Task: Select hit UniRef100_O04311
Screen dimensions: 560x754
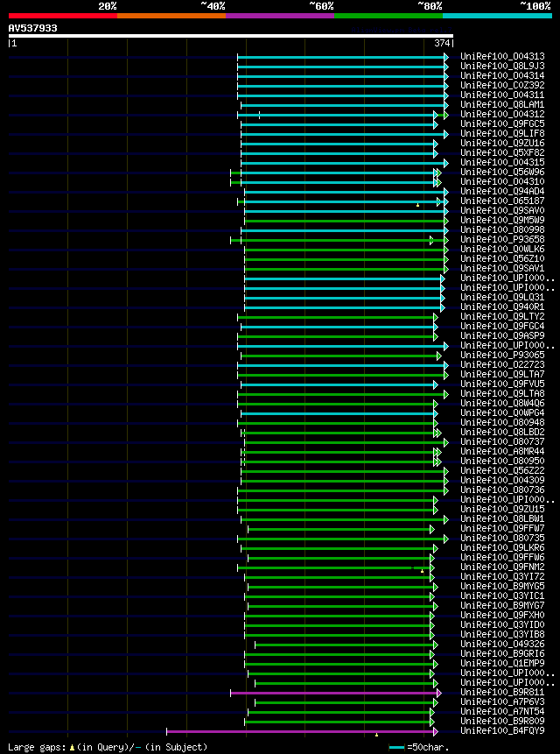Action: [502, 95]
